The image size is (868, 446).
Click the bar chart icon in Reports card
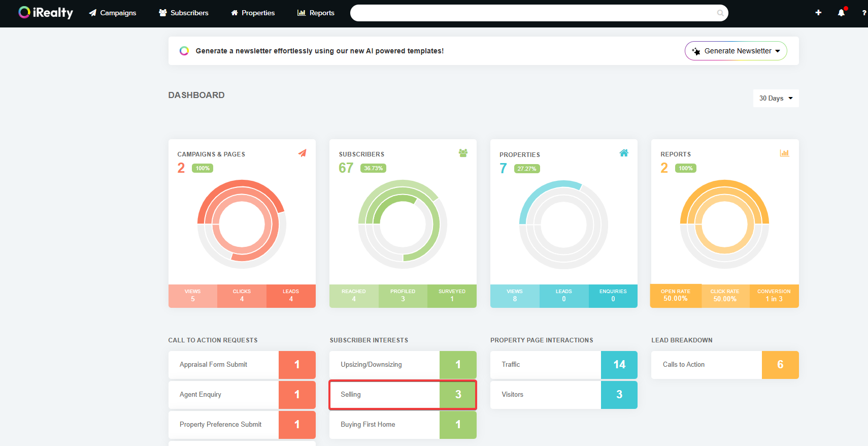[784, 153]
